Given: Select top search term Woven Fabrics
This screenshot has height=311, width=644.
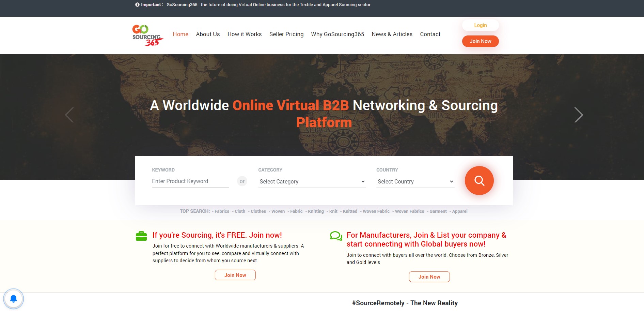Looking at the screenshot, I should click(410, 211).
